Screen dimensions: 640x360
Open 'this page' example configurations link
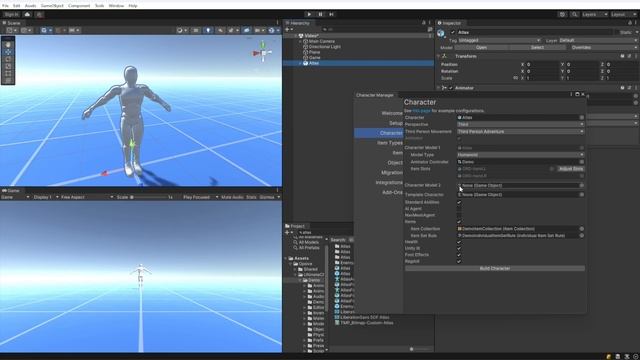[x=422, y=111]
